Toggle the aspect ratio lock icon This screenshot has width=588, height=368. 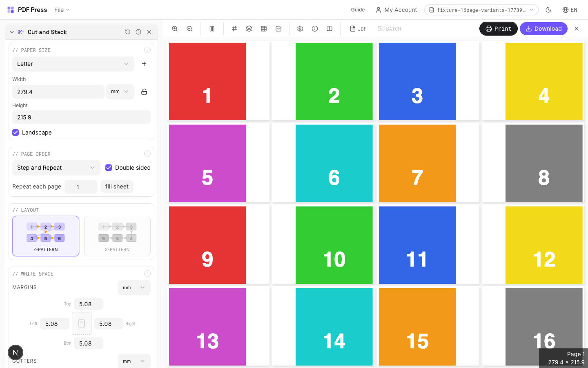pyautogui.click(x=144, y=92)
